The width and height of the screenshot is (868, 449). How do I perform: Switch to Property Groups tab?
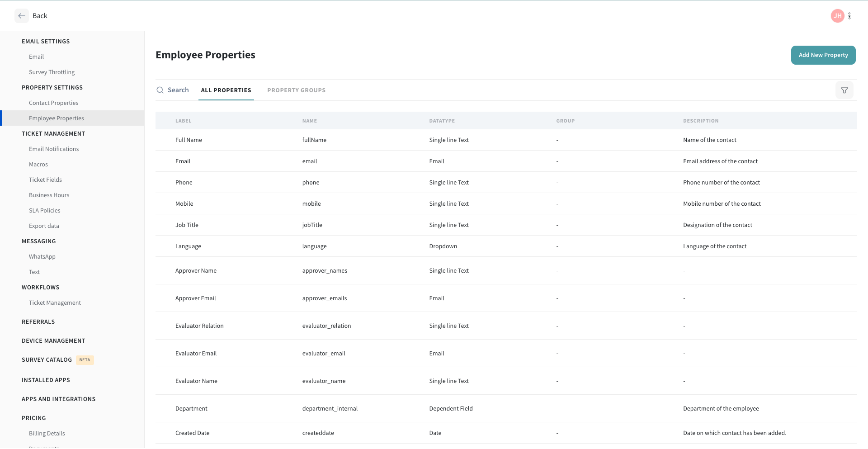coord(296,90)
